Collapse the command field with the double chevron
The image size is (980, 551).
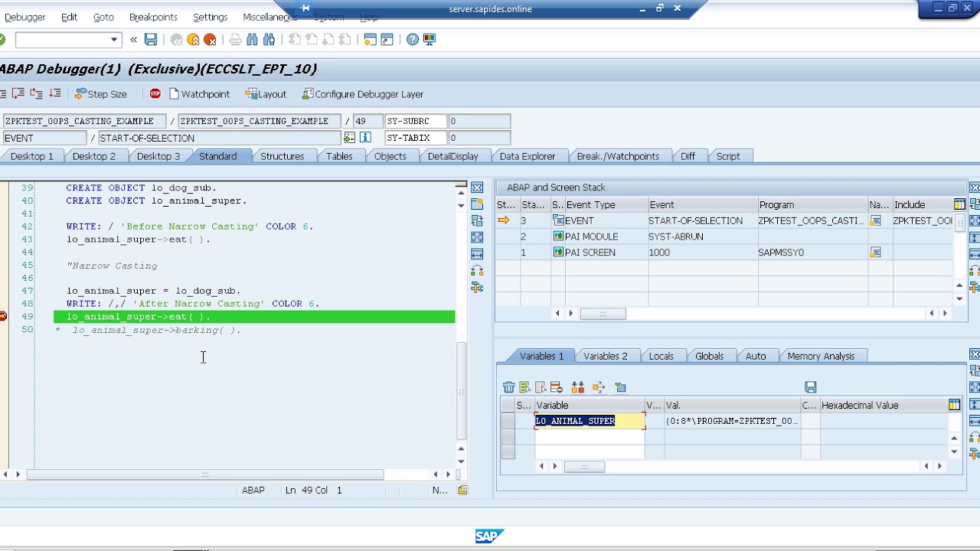[134, 40]
